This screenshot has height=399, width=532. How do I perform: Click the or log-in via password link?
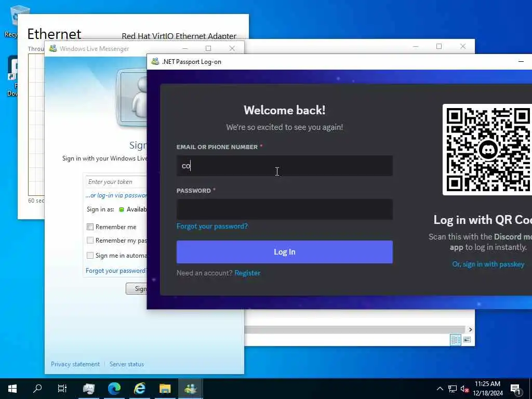tap(116, 195)
